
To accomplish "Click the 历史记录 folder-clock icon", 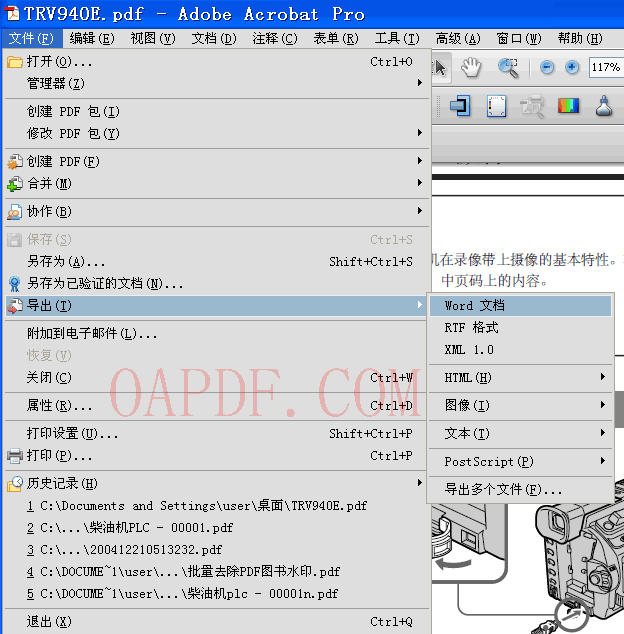I will [x=15, y=484].
